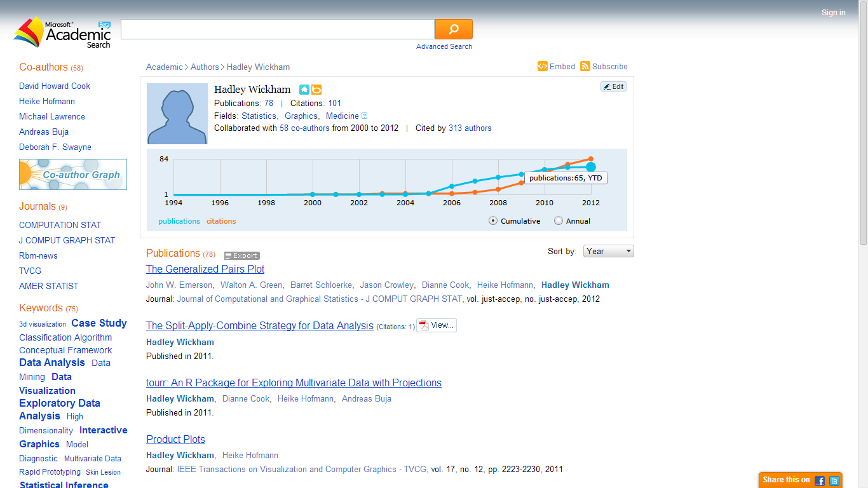
Task: Click the Facebook share icon
Action: 820,480
